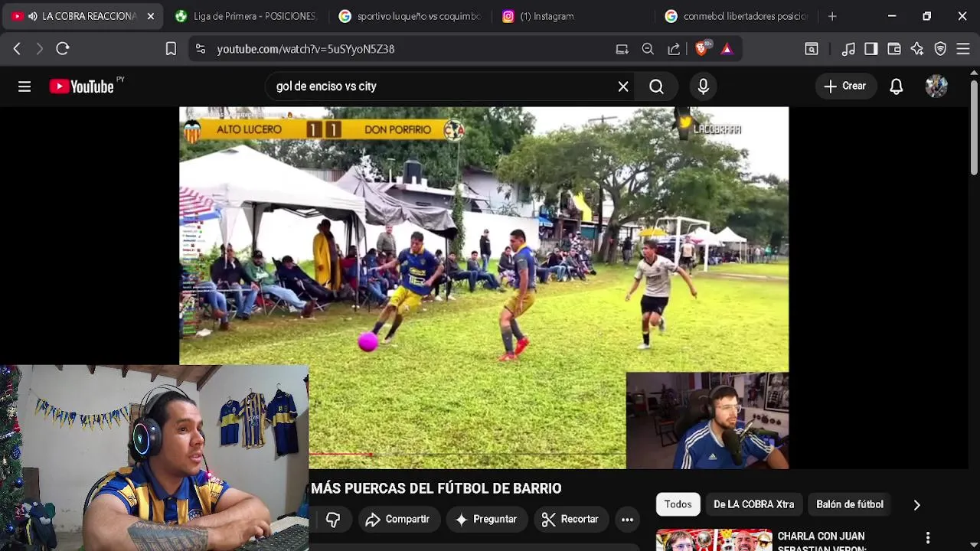The height and width of the screenshot is (551, 980).
Task: Bookmark this page using the bookmark icon
Action: coord(171,49)
